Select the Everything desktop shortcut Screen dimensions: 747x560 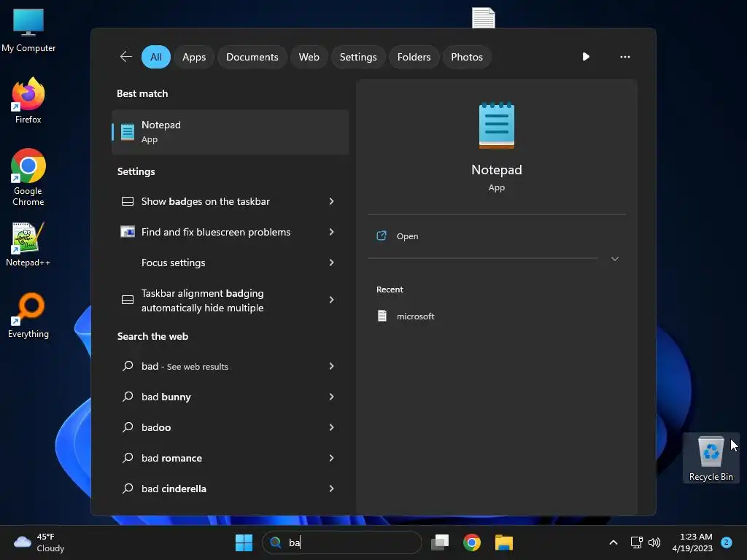(x=28, y=315)
